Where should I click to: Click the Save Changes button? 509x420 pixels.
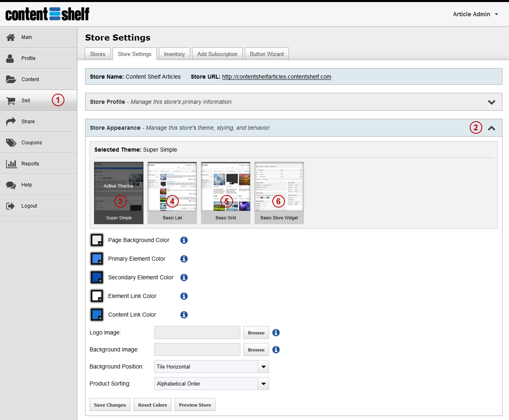[110, 405]
